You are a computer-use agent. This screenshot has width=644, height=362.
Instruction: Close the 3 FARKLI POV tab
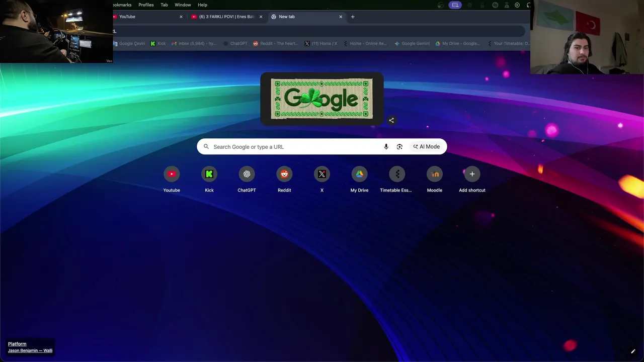(x=261, y=17)
